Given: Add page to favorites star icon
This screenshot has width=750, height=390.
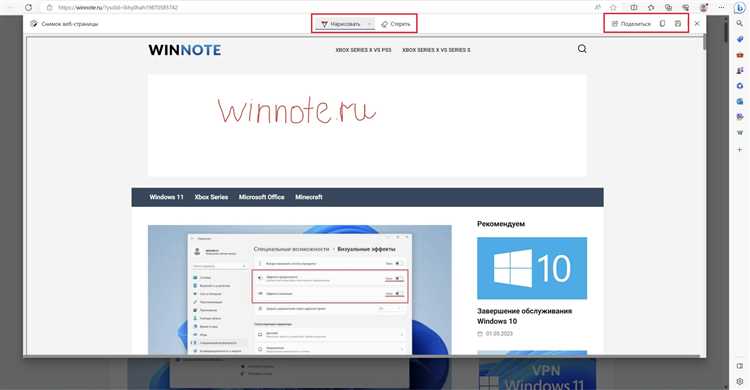Looking at the screenshot, I should 613,8.
